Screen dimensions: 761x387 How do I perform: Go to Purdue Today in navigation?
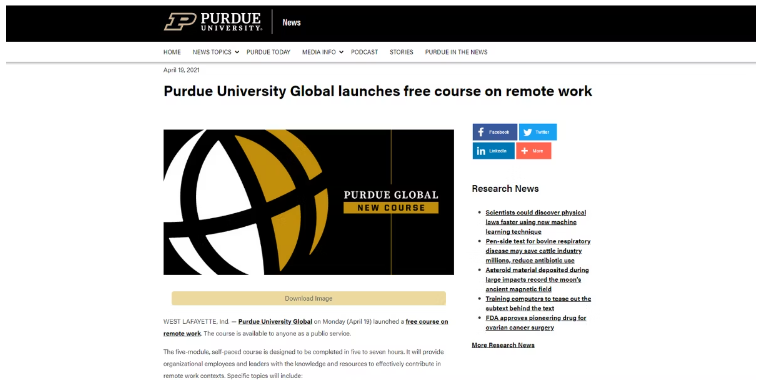point(268,52)
